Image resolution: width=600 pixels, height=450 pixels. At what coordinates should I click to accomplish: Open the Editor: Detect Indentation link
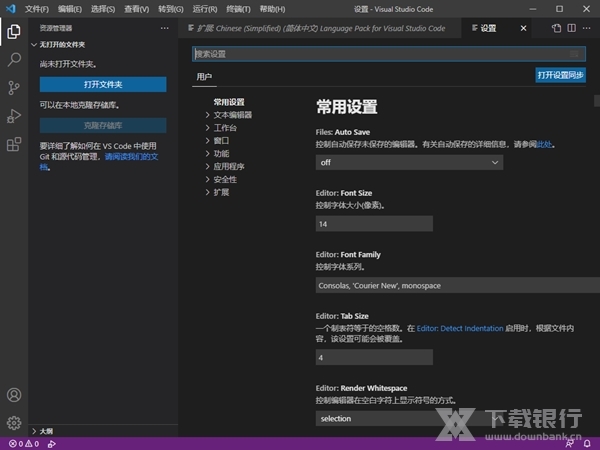pyautogui.click(x=460, y=328)
